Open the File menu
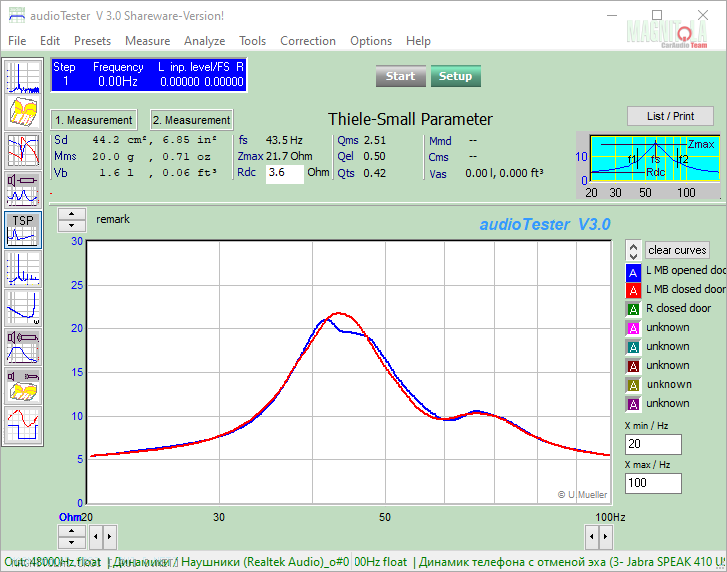 pyautogui.click(x=17, y=41)
